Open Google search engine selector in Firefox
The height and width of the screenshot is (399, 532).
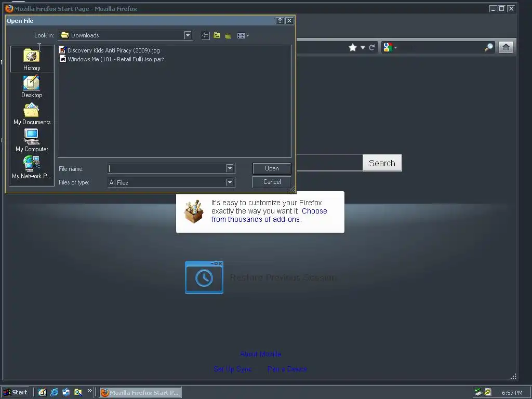pyautogui.click(x=390, y=47)
